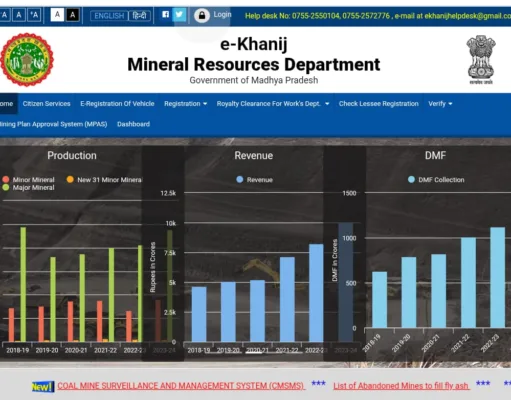The image size is (511, 400).
Task: Click the New! badge in the ticker
Action: pyautogui.click(x=43, y=387)
